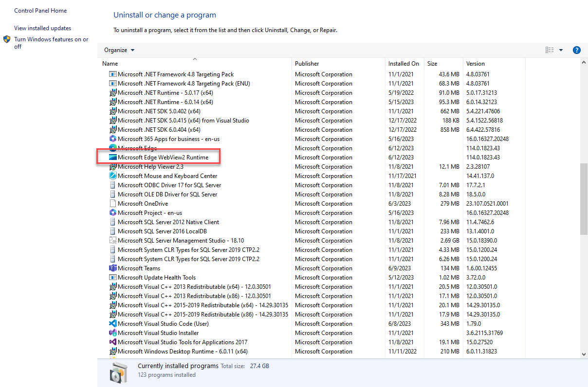Viewport: 588px width, 387px height.
Task: Expand the view options dropdown arrow
Action: tap(561, 50)
